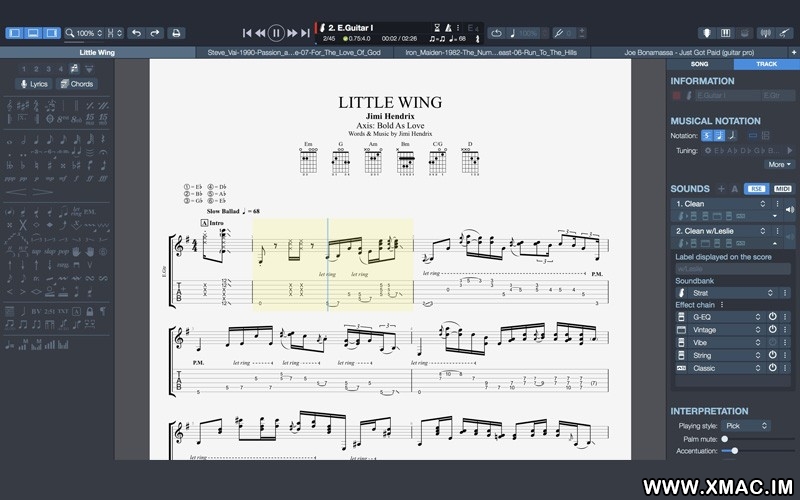Open the More notation options dropdown
This screenshot has width=800, height=500.
pyautogui.click(x=780, y=164)
